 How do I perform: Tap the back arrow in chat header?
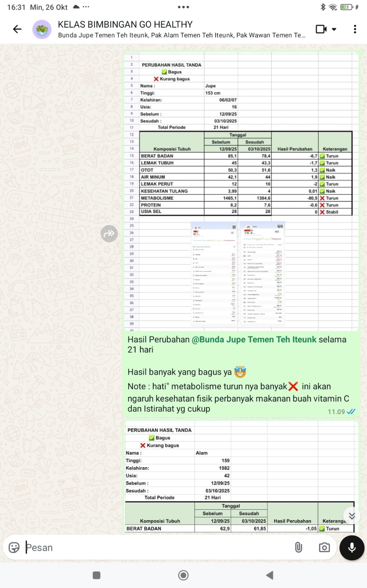tap(17, 29)
